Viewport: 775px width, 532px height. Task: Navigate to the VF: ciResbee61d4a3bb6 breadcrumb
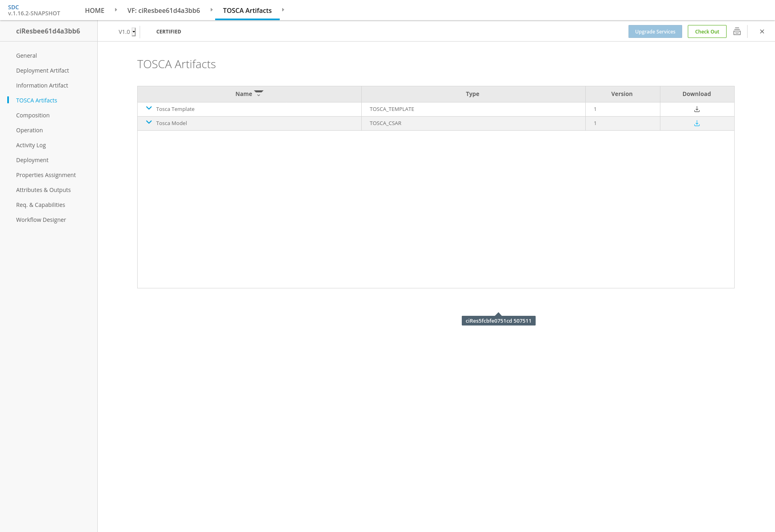point(163,10)
